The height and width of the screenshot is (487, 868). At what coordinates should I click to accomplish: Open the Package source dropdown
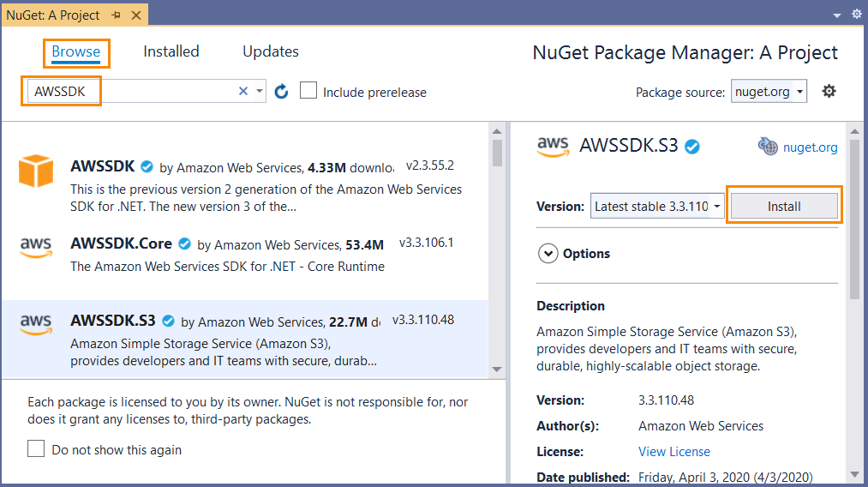coord(769,92)
